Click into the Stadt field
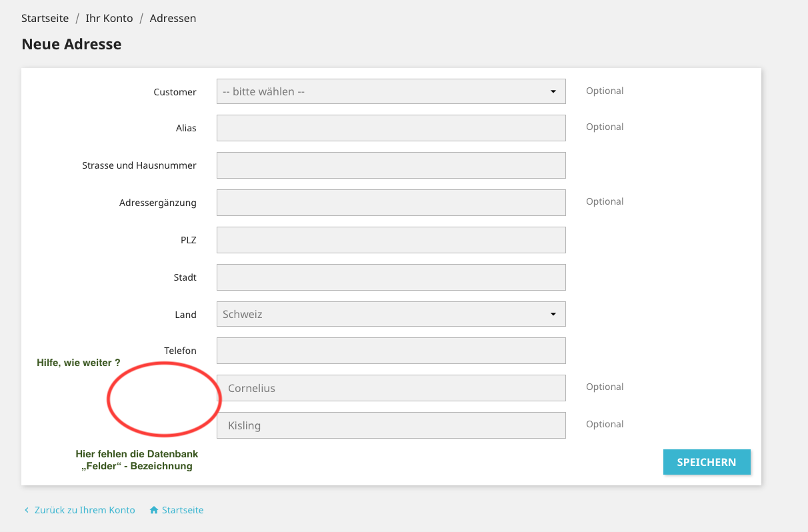This screenshot has width=808, height=532. [391, 277]
